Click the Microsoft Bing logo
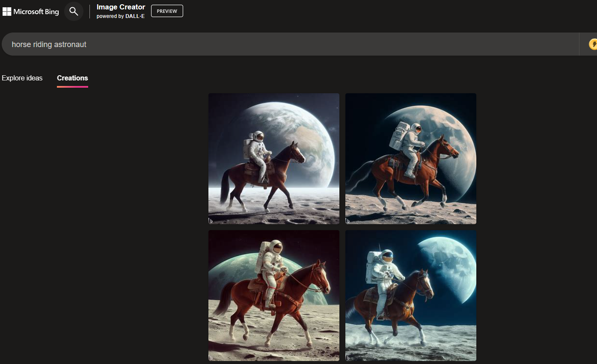This screenshot has height=364, width=597. point(31,12)
